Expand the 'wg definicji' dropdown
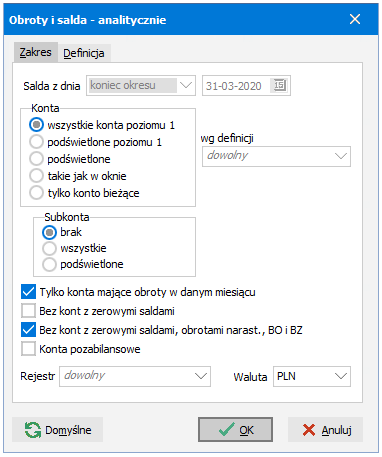This screenshot has width=382, height=457. point(276,156)
